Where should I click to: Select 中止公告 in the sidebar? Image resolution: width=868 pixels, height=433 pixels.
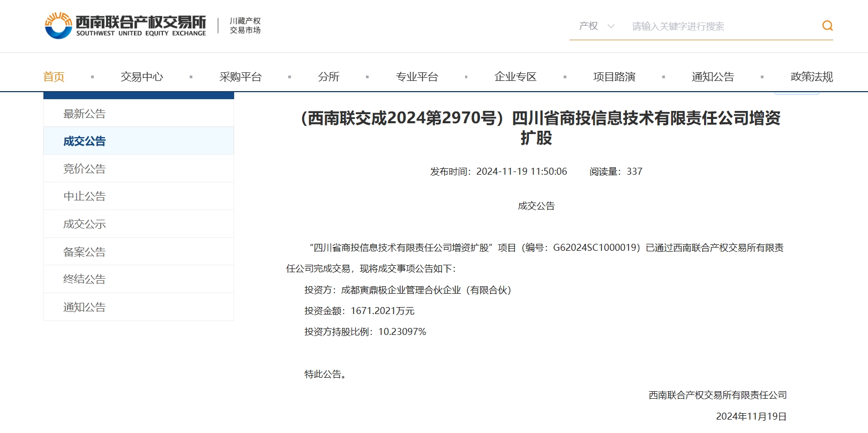point(139,196)
